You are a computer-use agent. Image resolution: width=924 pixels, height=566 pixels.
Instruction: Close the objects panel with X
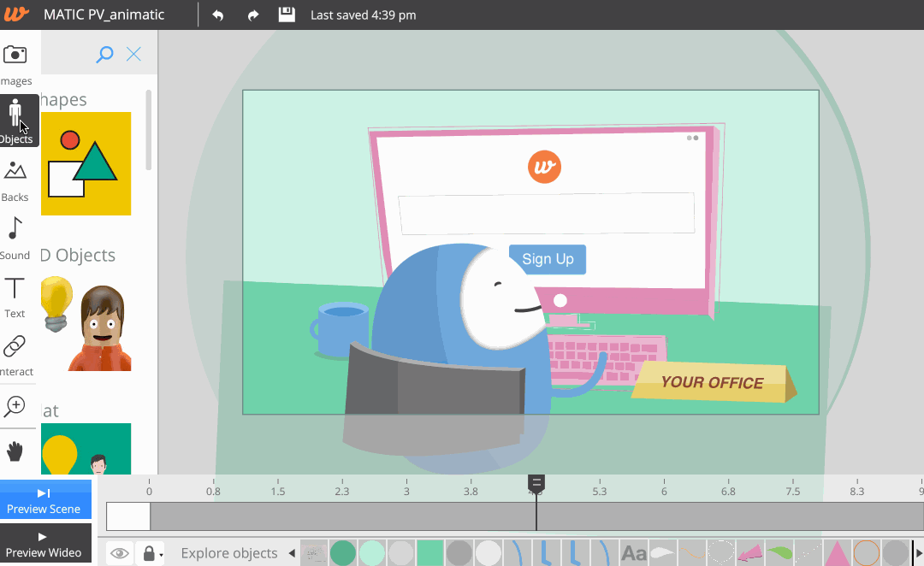133,54
